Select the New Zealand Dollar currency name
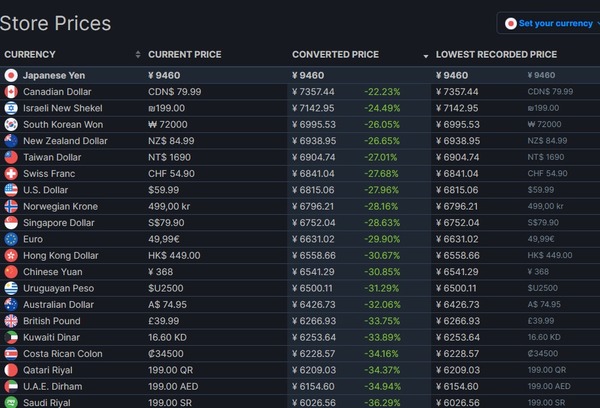Viewport: 600px width, 408px height. tap(65, 141)
